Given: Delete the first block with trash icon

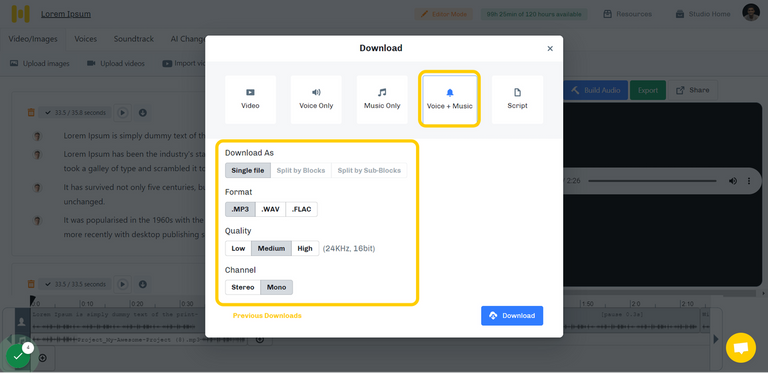Looking at the screenshot, I should (31, 113).
